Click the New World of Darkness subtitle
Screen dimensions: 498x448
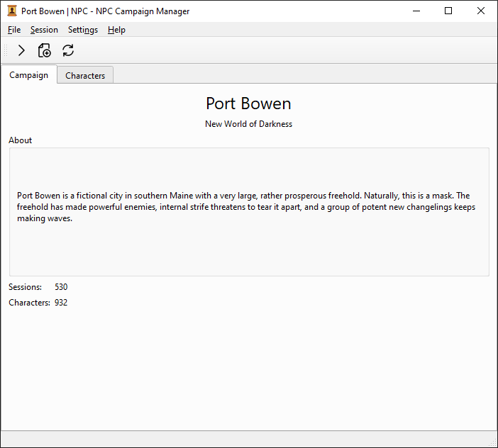coord(249,124)
